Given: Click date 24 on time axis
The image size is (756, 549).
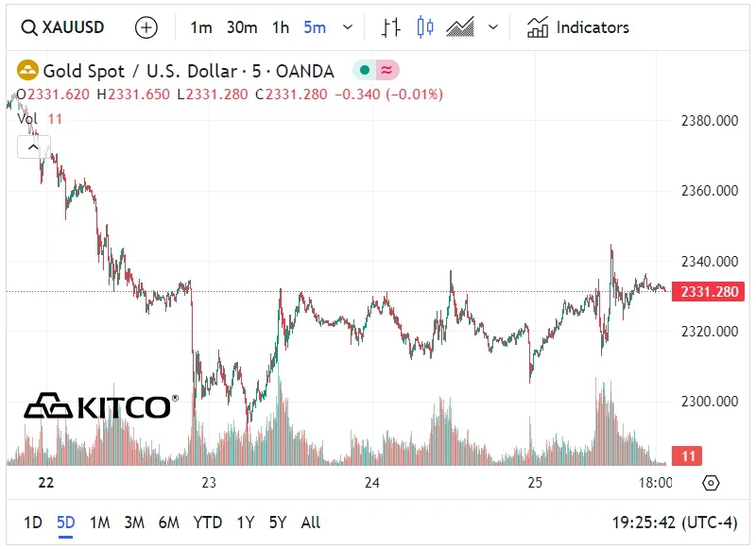Looking at the screenshot, I should click(x=371, y=483).
